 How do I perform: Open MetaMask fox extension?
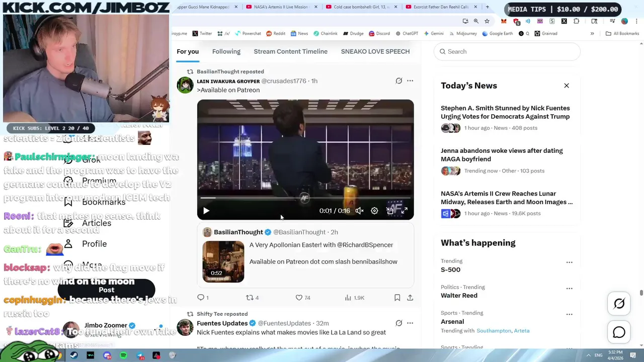[x=504, y=21]
